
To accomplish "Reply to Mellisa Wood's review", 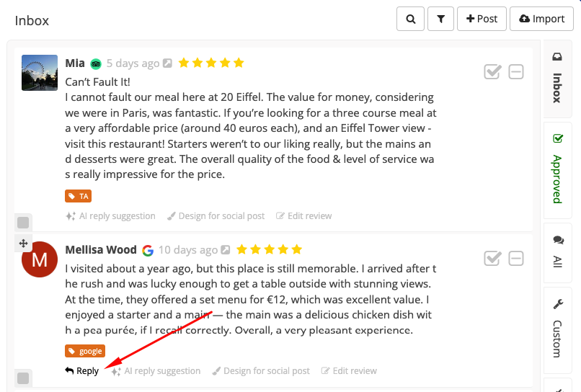I will (82, 371).
